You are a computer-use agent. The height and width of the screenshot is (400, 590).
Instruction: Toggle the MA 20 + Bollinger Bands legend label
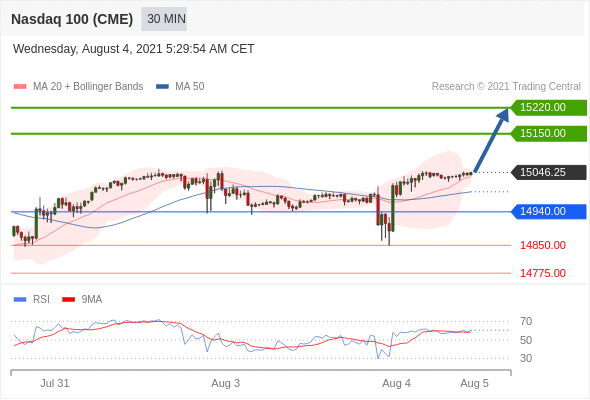coord(88,87)
